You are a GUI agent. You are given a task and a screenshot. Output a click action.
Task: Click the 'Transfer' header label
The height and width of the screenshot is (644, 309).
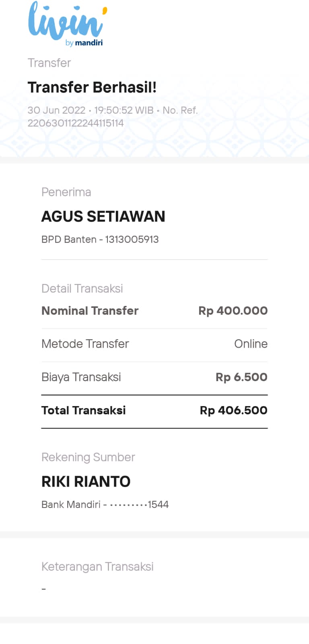pos(49,63)
